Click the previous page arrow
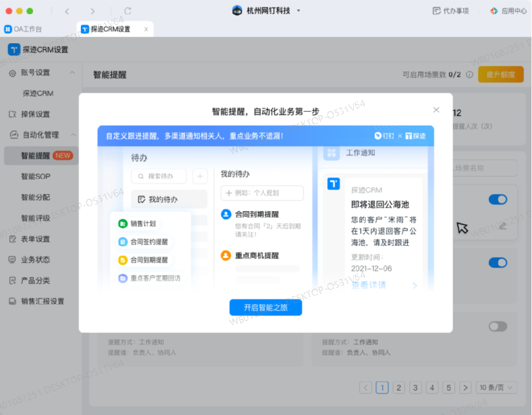This screenshot has height=415, width=532. (x=366, y=387)
